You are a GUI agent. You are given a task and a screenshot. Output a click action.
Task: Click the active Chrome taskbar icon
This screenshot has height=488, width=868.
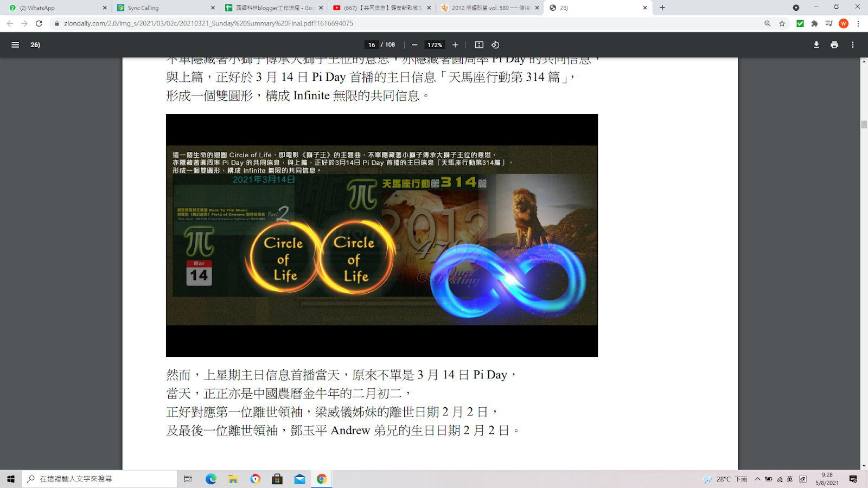322,479
